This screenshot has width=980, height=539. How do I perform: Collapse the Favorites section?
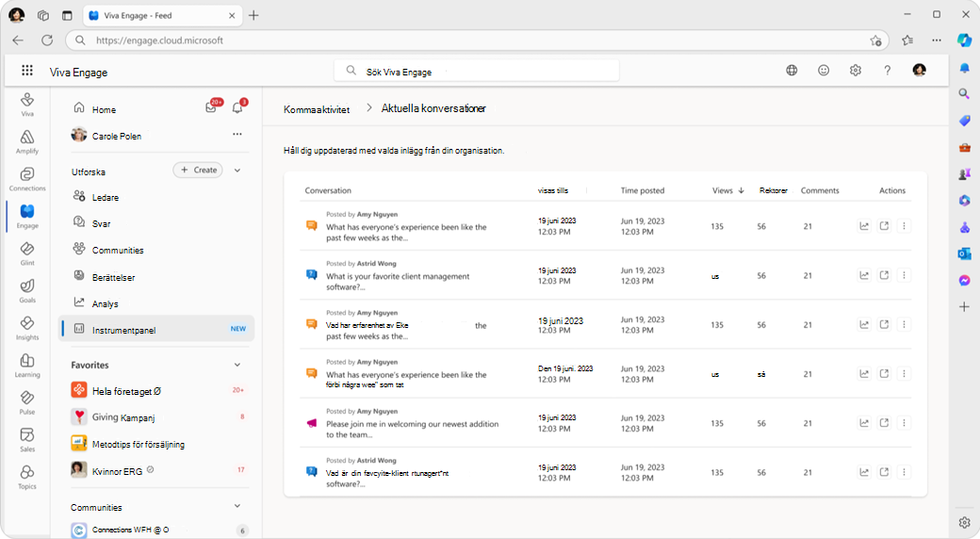(x=237, y=365)
